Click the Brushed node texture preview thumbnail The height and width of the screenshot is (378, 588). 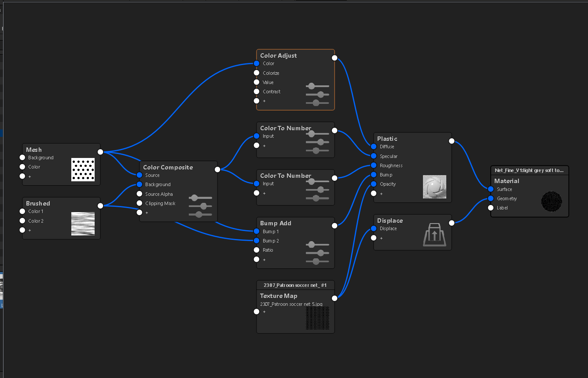pyautogui.click(x=83, y=224)
